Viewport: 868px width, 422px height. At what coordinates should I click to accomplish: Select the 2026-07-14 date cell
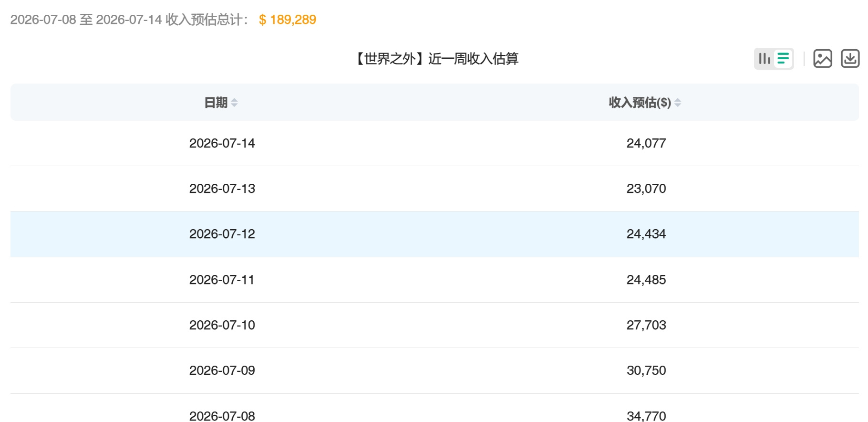[222, 143]
